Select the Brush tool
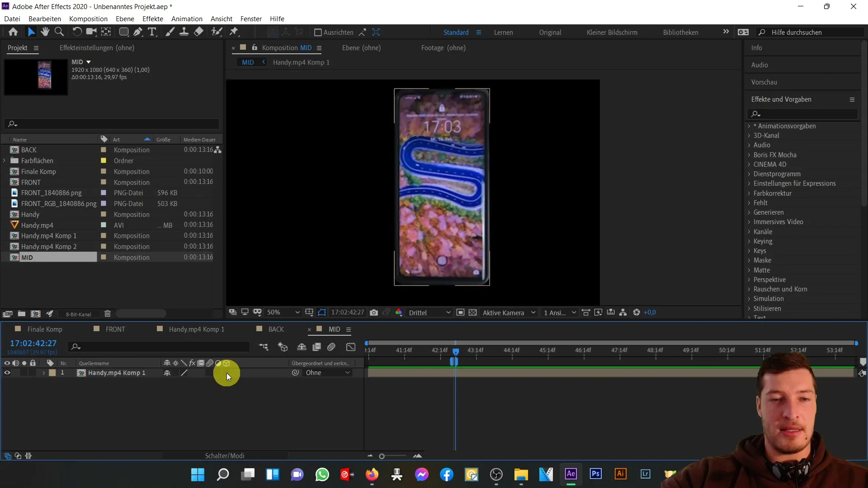This screenshot has width=868, height=488. point(170,32)
